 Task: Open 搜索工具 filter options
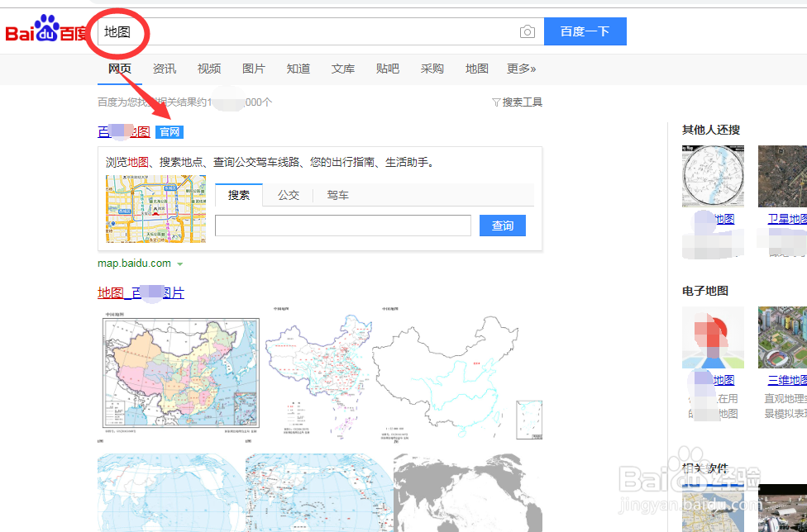pyautogui.click(x=518, y=102)
